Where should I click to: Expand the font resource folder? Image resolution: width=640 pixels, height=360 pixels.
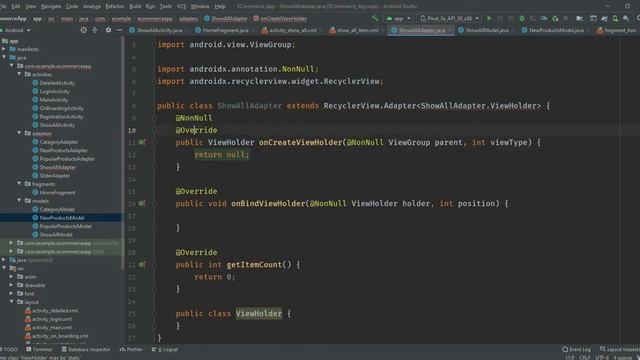(x=11, y=293)
